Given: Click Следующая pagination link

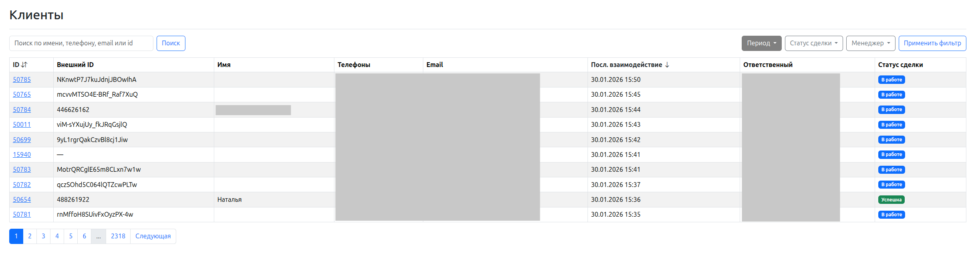Looking at the screenshot, I should point(153,236).
